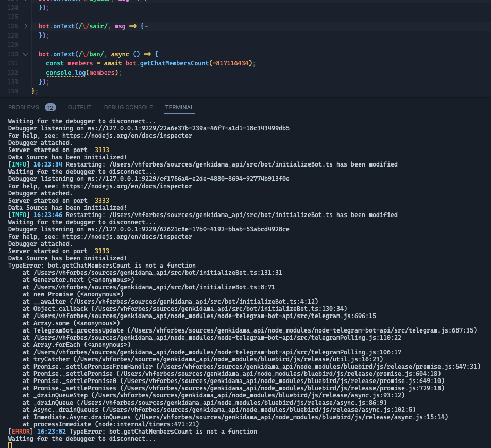Screen dimensions: 491x448
Task: Open initializeBot.ts:130:34 Object.callback path
Action: 219,309
